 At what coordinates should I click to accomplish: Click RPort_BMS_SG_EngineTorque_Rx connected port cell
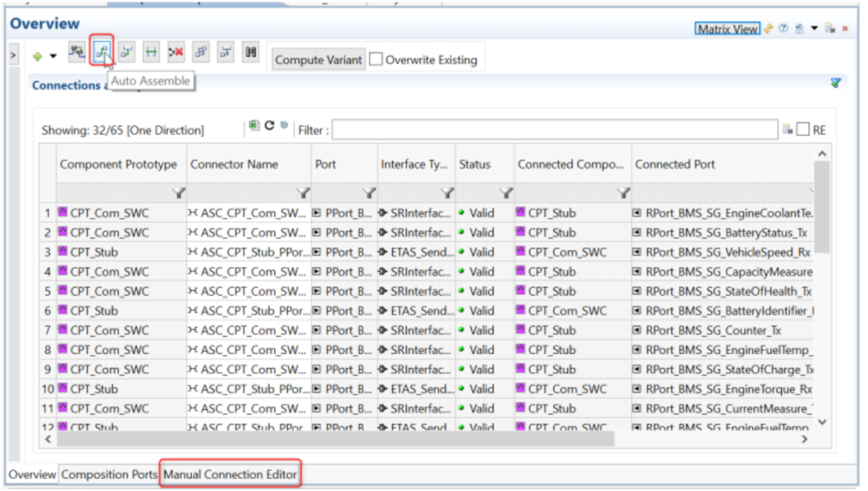pyautogui.click(x=723, y=389)
